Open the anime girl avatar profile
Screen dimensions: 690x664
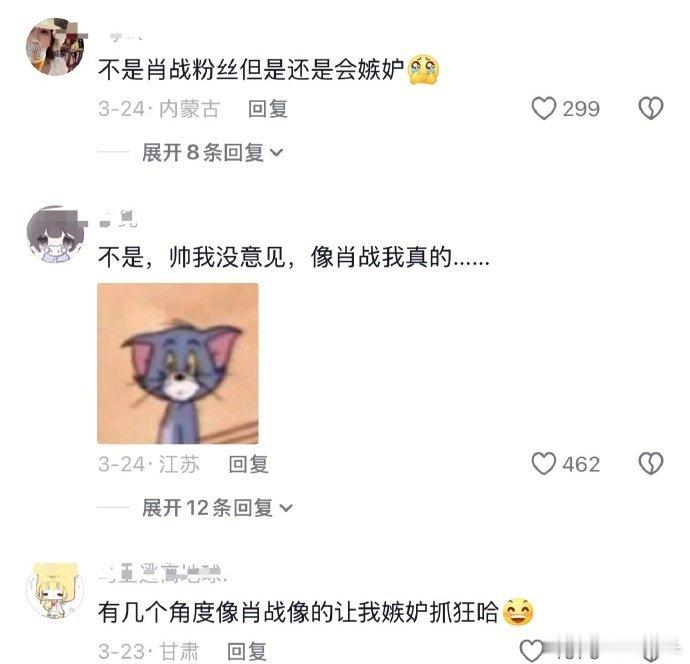(x=55, y=234)
